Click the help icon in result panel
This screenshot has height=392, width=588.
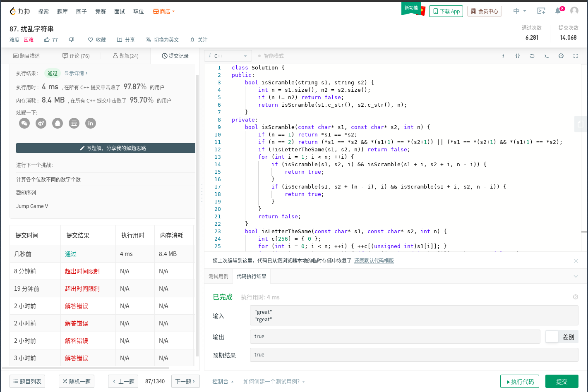pos(576,297)
